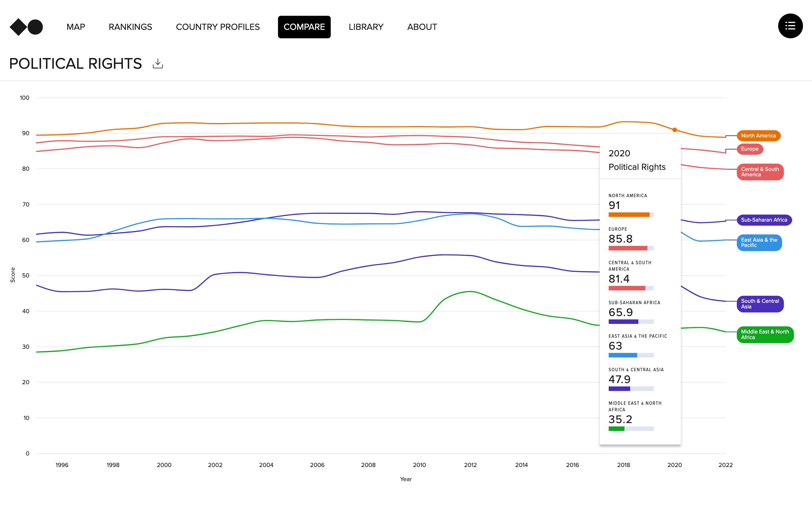The image size is (812, 507).
Task: Open the MAP page
Action: [x=76, y=27]
